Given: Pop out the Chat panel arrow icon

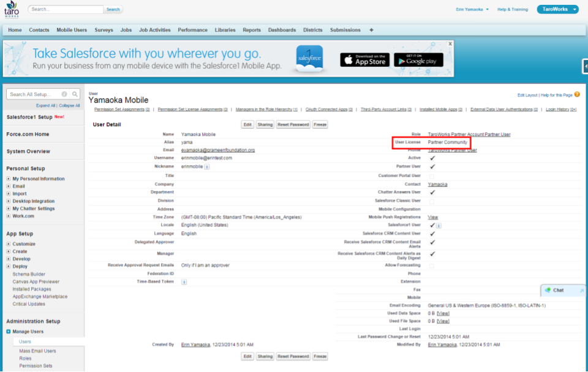Looking at the screenshot, I should click(x=582, y=291).
